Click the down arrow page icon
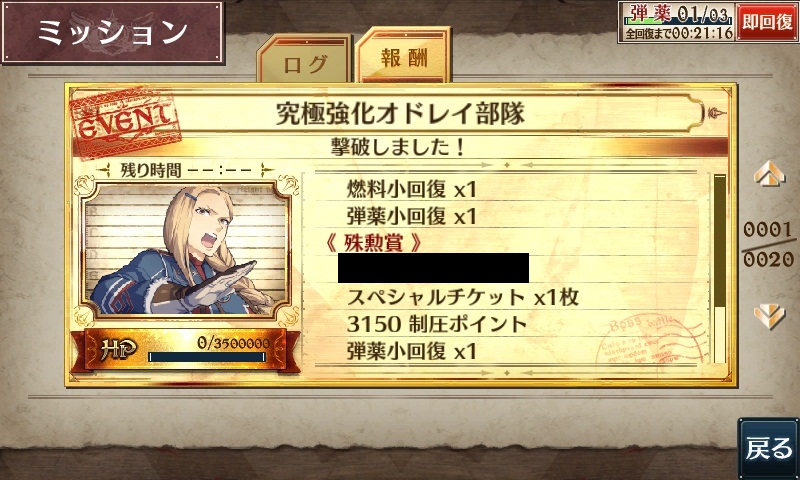Viewport: 800px width, 480px height. [769, 316]
